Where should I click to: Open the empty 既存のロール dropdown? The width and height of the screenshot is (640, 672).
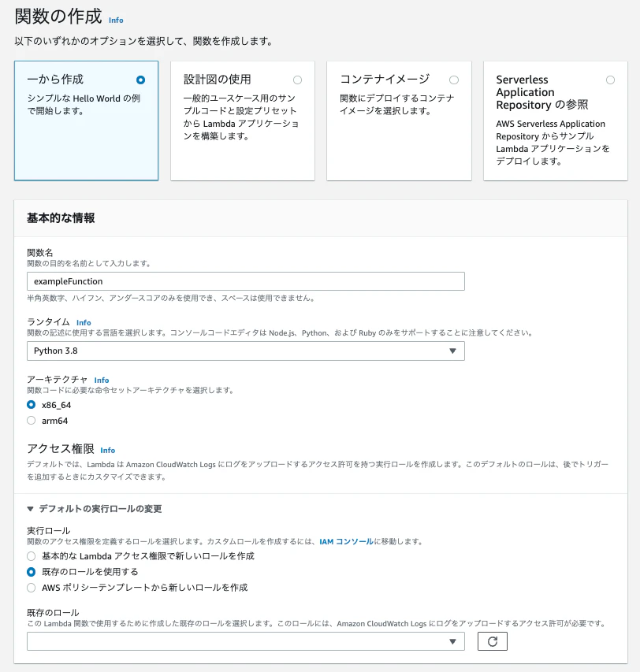(x=246, y=641)
